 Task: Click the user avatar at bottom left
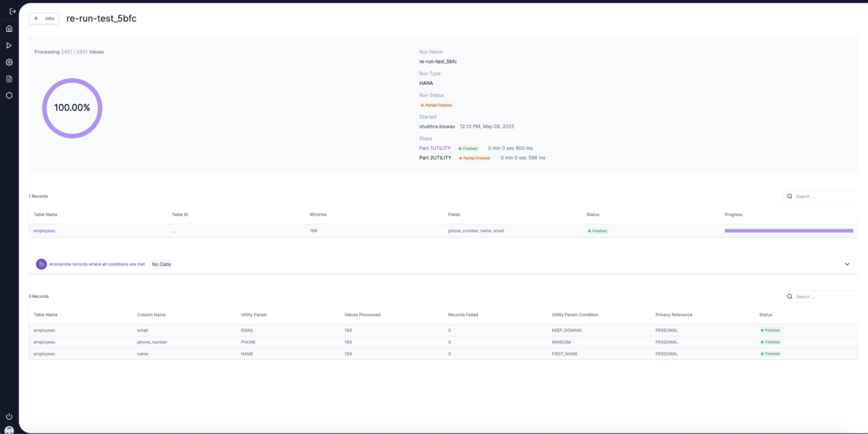pyautogui.click(x=9, y=430)
